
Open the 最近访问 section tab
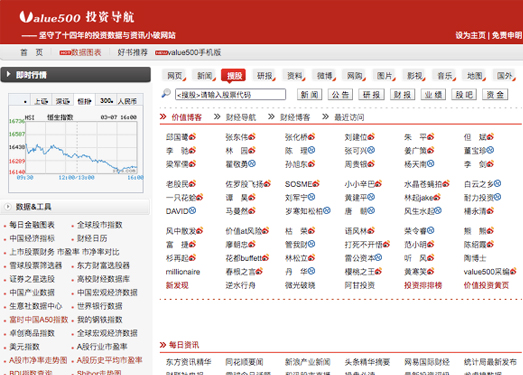coord(349,117)
